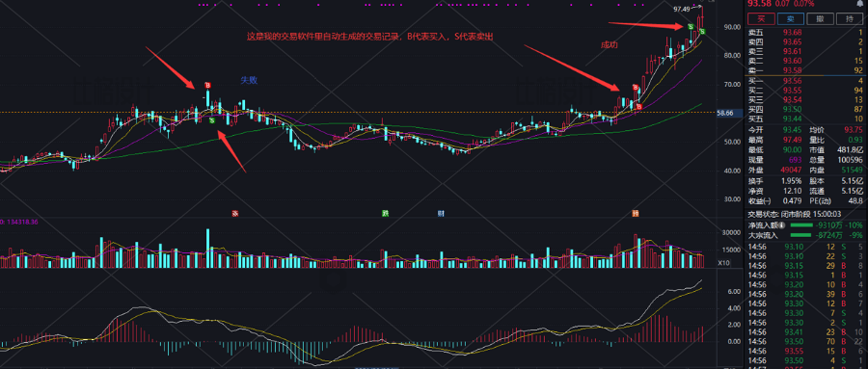Click the tick row with volume 70
868x369 pixels.
pyautogui.click(x=805, y=341)
